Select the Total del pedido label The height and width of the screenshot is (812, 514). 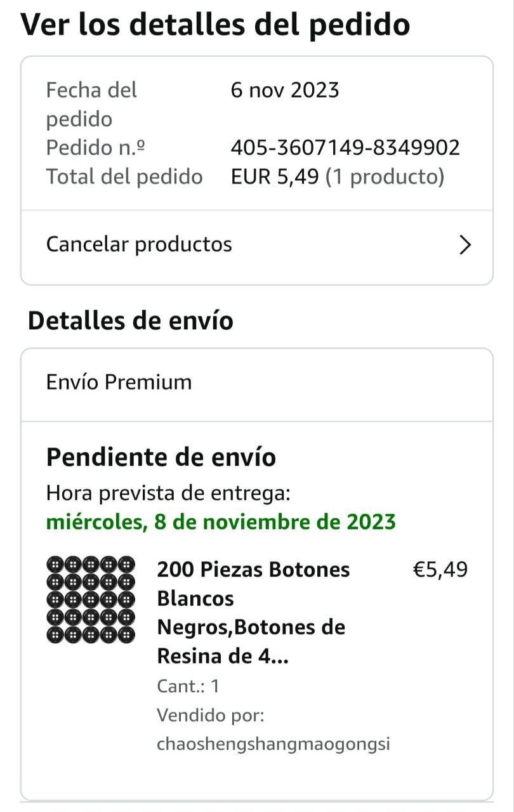tap(124, 177)
